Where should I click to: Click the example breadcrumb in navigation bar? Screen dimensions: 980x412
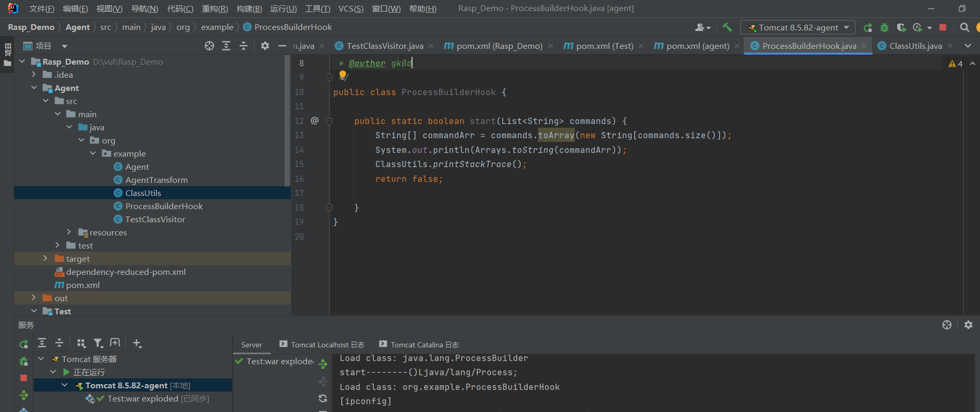[217, 27]
